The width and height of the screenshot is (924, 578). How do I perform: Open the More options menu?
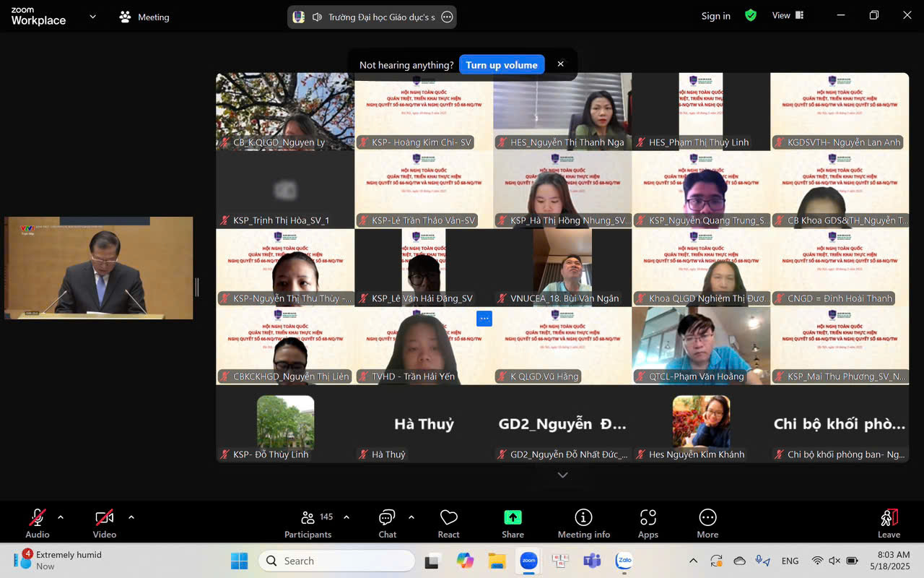point(707,523)
